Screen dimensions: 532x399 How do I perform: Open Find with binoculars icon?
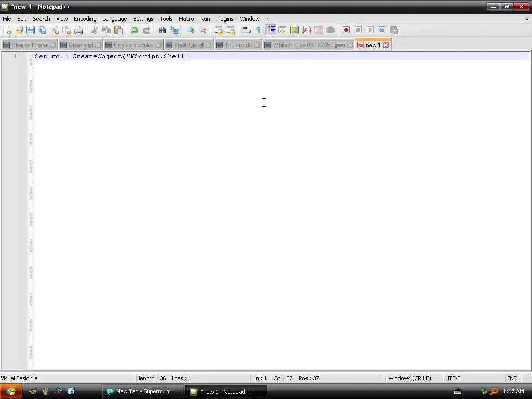[162, 30]
